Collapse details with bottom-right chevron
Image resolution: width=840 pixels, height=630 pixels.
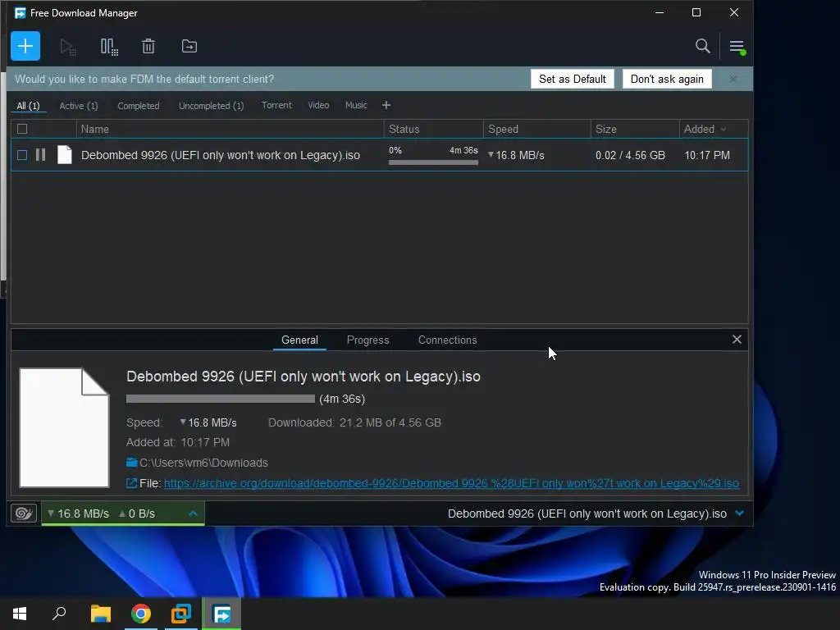[x=740, y=514]
